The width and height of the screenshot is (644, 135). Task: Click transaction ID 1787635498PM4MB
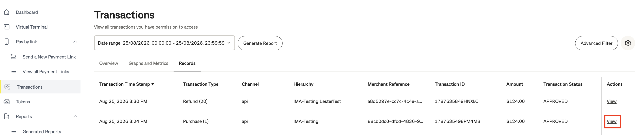[457, 121]
